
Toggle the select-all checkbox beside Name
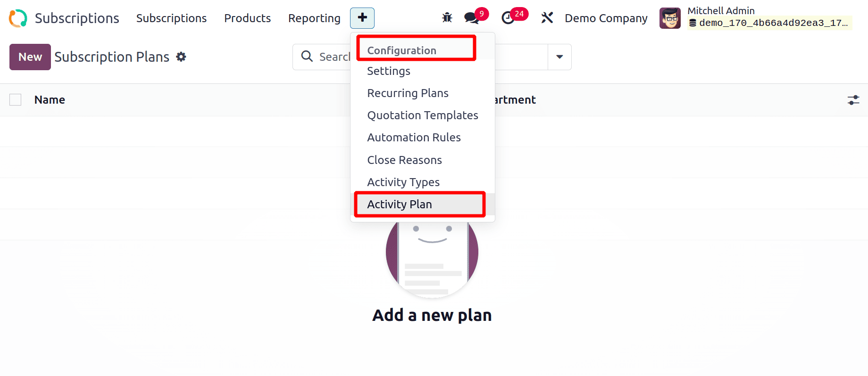click(16, 100)
